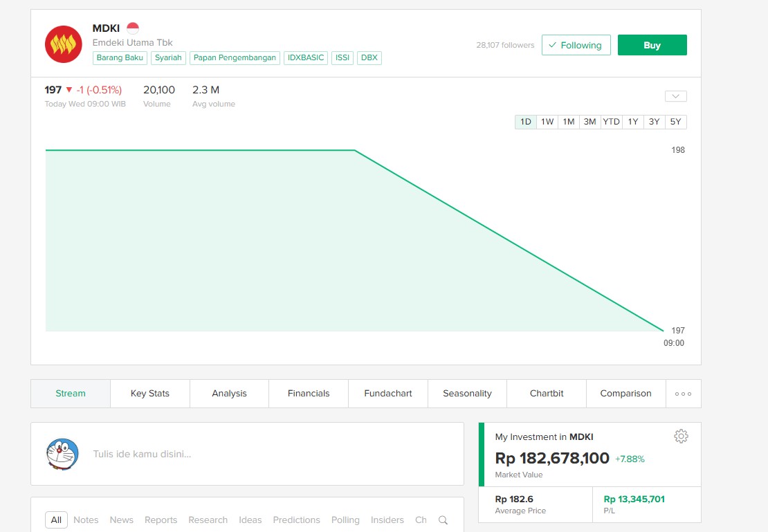This screenshot has height=532, width=768.
Task: Switch to the Seasonality tab
Action: pyautogui.click(x=467, y=393)
